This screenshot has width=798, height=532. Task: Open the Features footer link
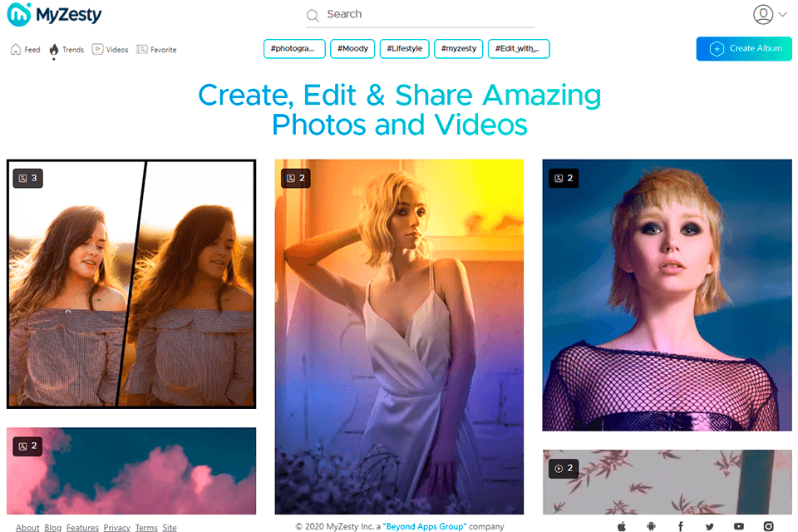[x=82, y=527]
